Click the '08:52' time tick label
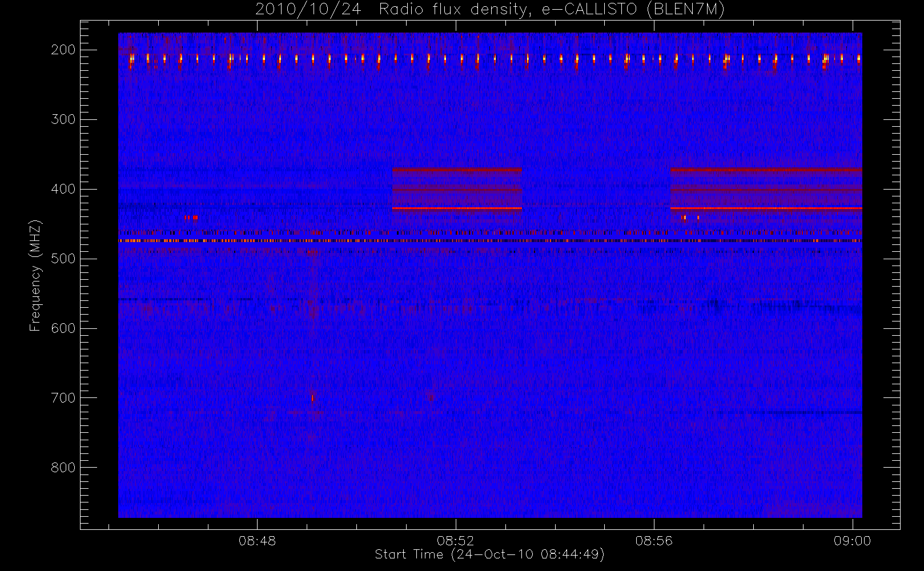This screenshot has width=924, height=571. click(455, 541)
